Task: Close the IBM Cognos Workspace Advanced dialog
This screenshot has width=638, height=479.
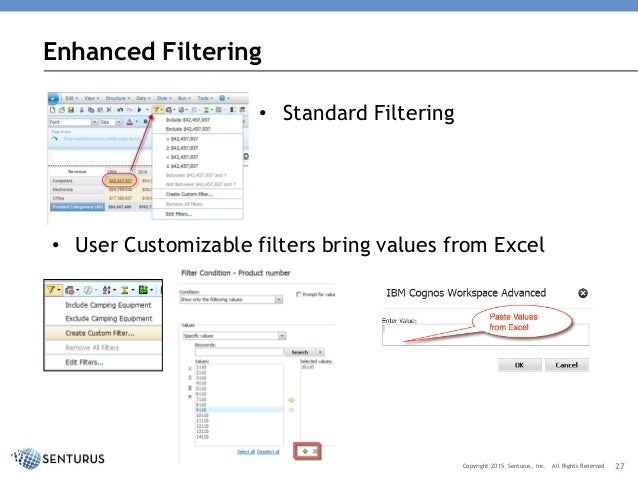Action: coord(583,293)
